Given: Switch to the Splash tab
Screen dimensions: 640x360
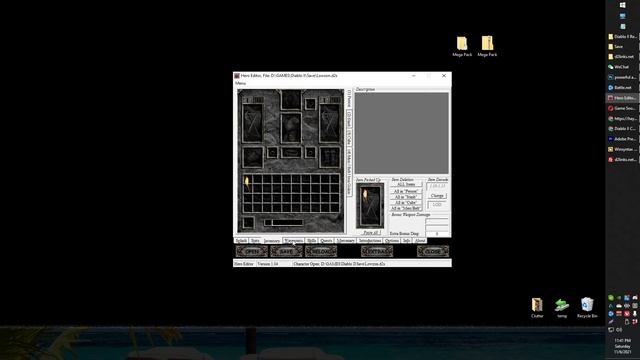Looking at the screenshot, I should tap(241, 241).
